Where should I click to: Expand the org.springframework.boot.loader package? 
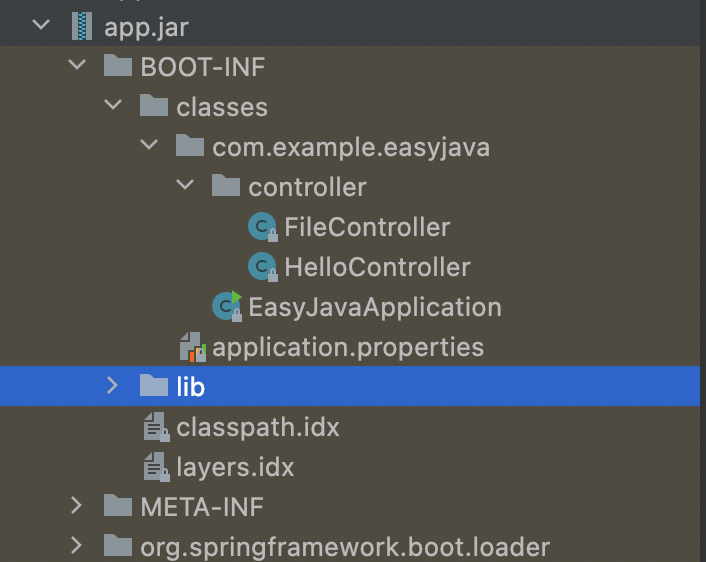click(77, 546)
